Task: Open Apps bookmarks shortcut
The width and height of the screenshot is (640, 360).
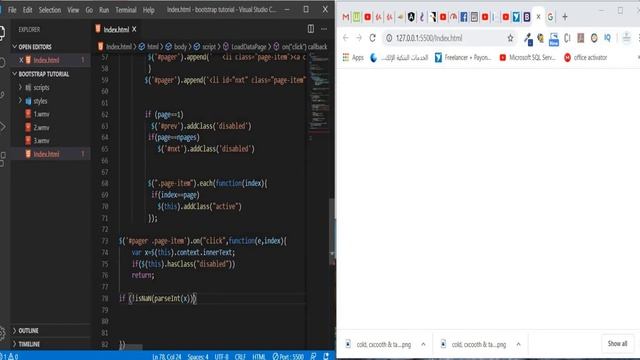Action: coord(353,58)
